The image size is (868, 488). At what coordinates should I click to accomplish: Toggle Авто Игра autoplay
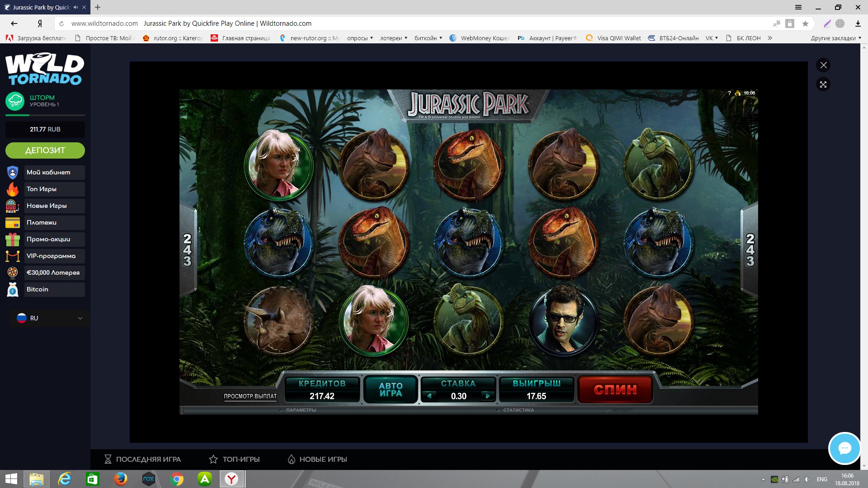click(x=391, y=389)
